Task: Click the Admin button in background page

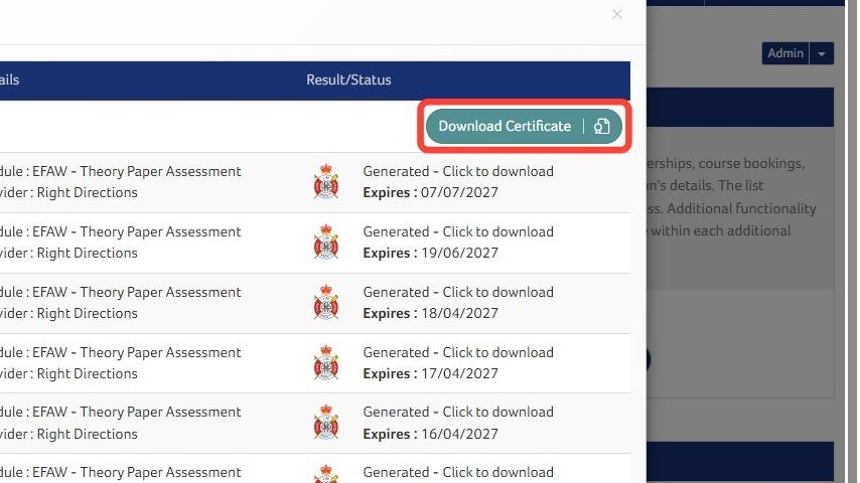Action: [x=785, y=53]
